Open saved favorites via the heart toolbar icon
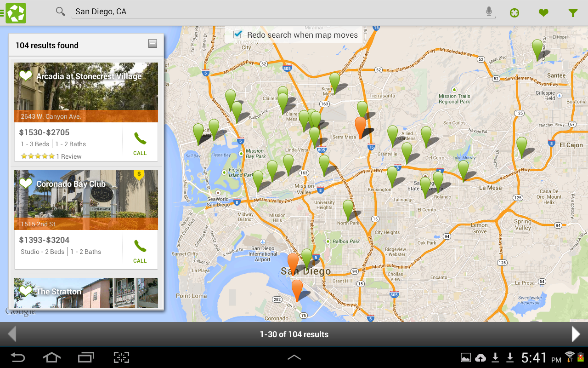Image resolution: width=588 pixels, height=368 pixels. (543, 12)
